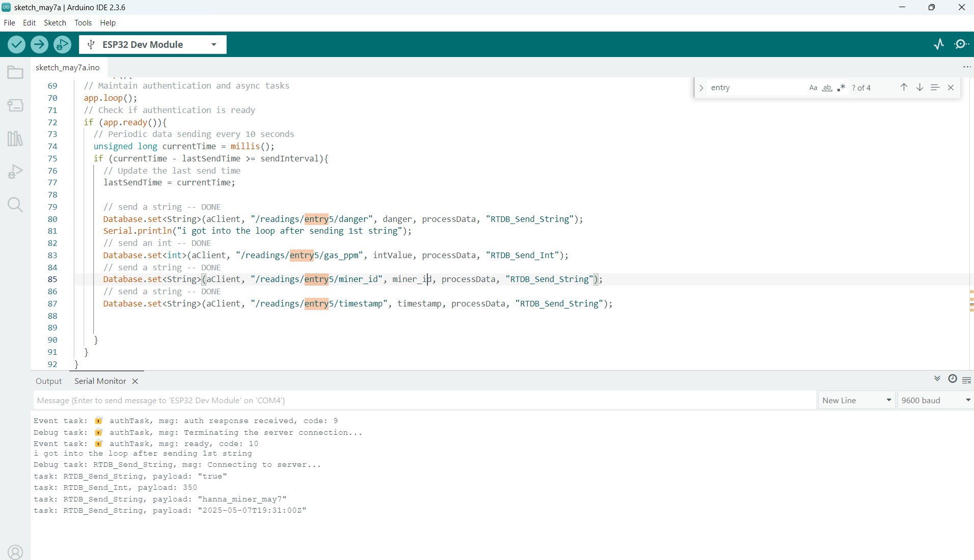Viewport: 974px width, 560px height.
Task: Toggle autoscroll in Serial Monitor
Action: 937,379
